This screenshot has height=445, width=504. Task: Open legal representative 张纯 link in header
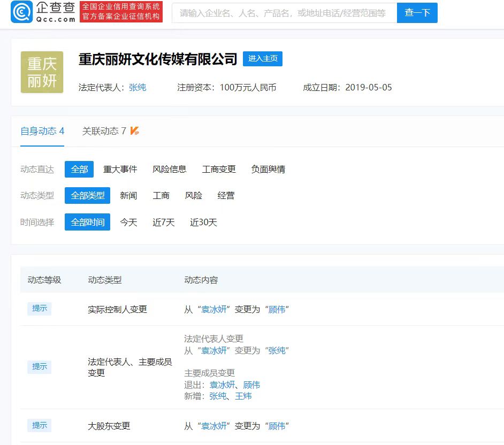[x=138, y=87]
